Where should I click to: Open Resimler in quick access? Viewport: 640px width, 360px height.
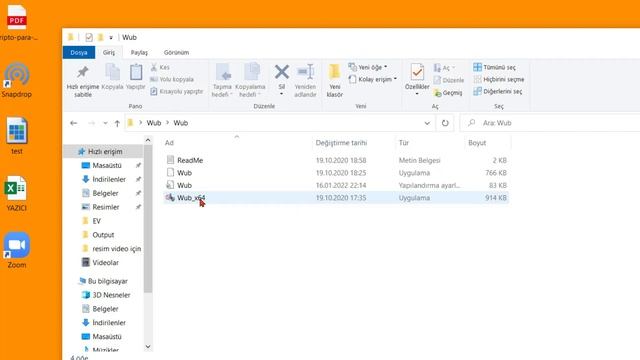105,207
